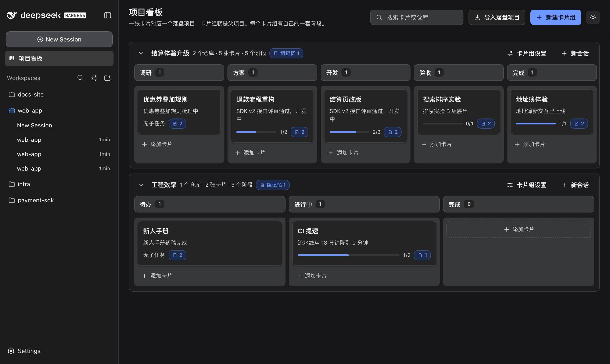Click the 项目看板 board icon in sidebar
The width and height of the screenshot is (610, 364).
(12, 58)
